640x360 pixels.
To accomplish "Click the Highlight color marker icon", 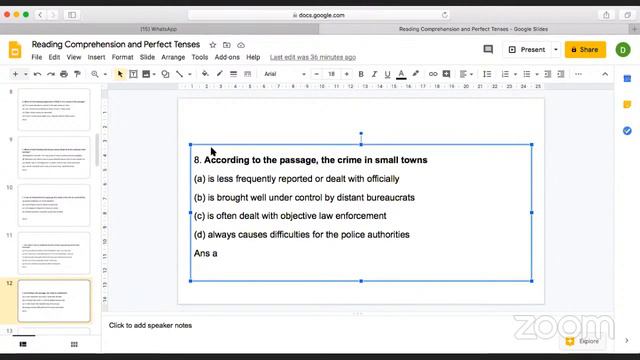I will click(416, 74).
